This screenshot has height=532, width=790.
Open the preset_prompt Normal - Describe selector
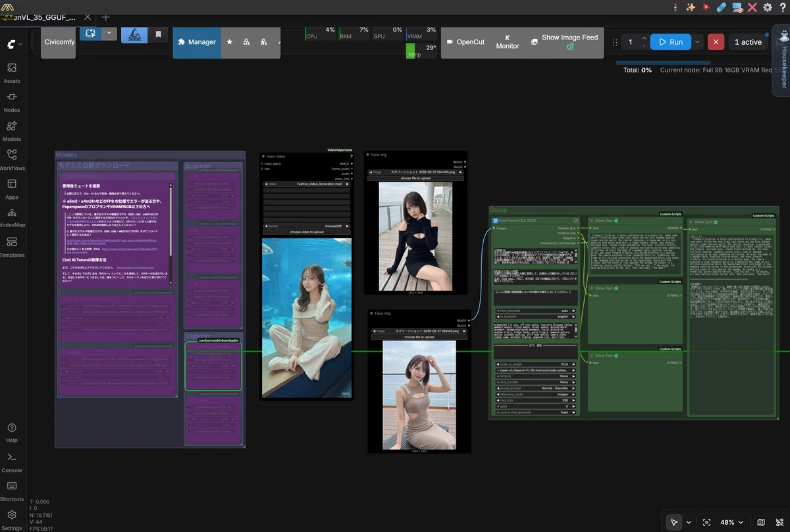coord(535,388)
